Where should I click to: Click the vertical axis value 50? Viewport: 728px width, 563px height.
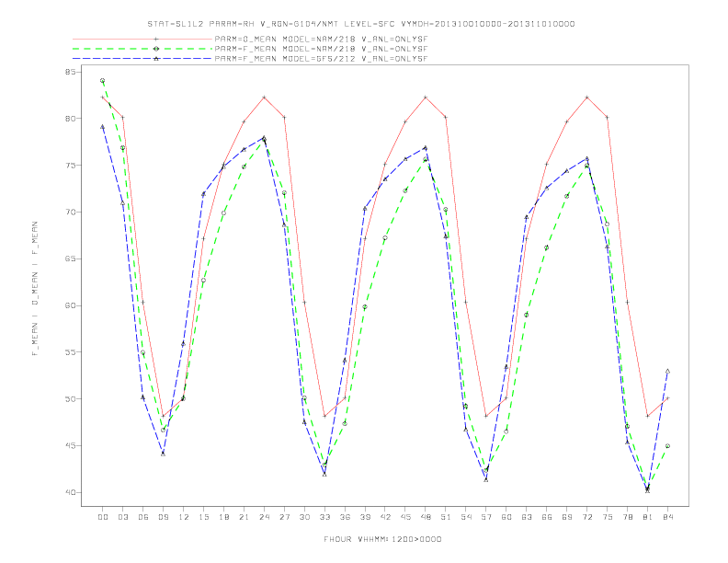(x=71, y=399)
